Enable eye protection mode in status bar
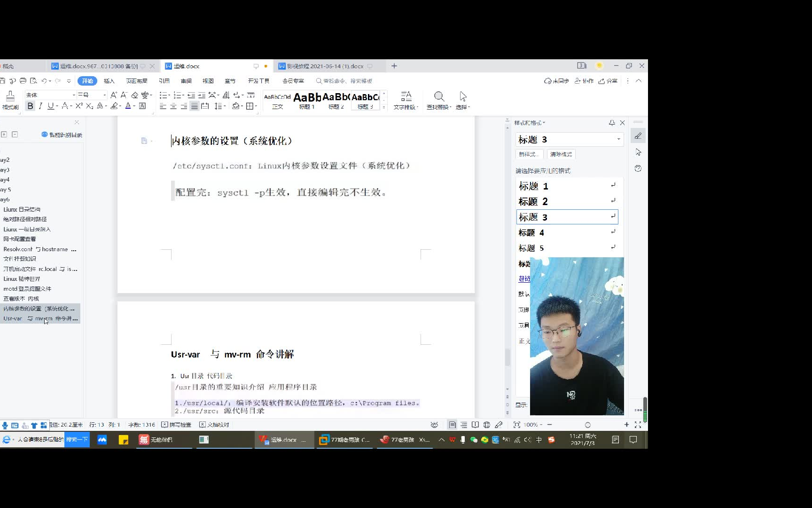This screenshot has width=812, height=508. coord(435,425)
